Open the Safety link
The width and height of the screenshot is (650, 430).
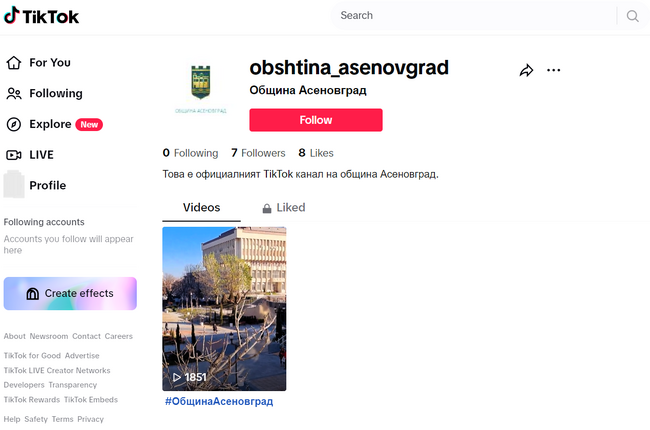pyautogui.click(x=36, y=419)
